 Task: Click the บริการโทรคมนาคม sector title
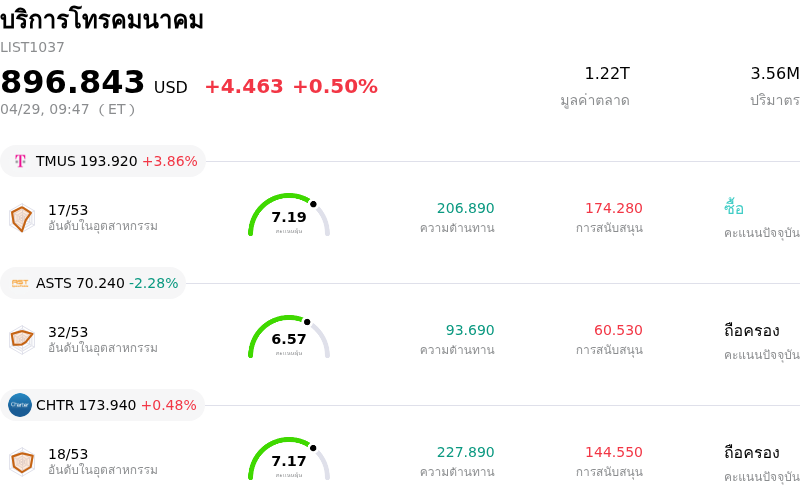[102, 19]
